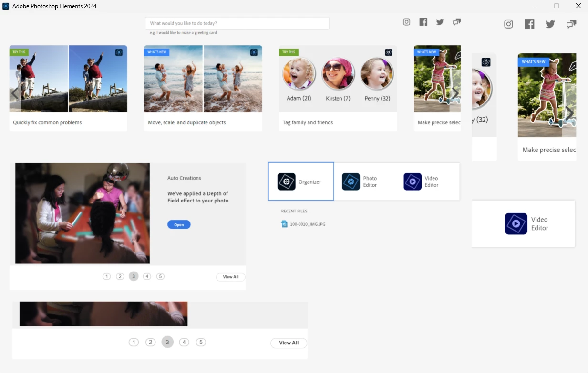The image size is (588, 373).
Task: Select page 2 in smaller Auto Creations pager
Action: click(120, 276)
